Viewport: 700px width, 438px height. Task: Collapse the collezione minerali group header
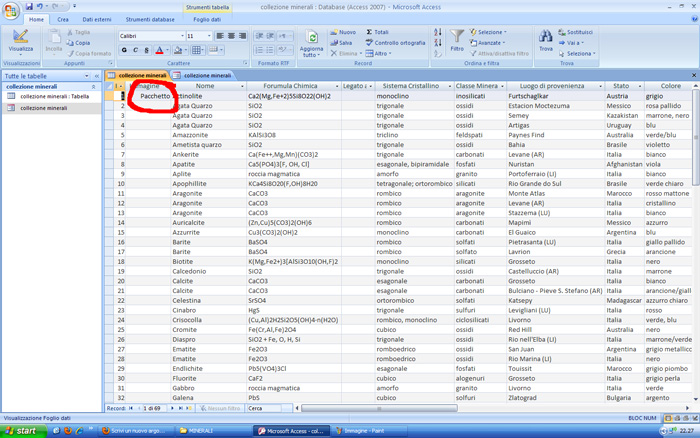[93, 87]
